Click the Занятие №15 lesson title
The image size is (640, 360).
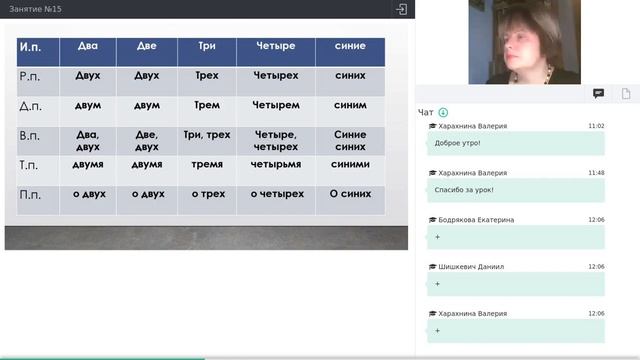click(x=35, y=9)
